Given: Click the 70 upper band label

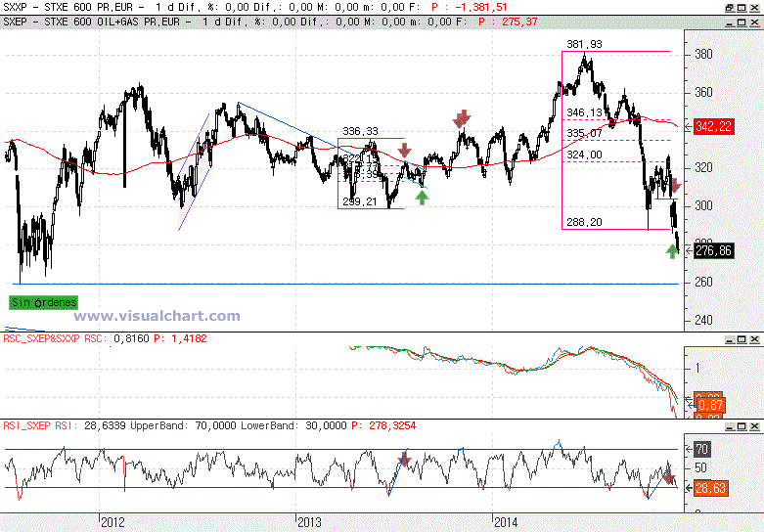Looking at the screenshot, I should (x=701, y=449).
